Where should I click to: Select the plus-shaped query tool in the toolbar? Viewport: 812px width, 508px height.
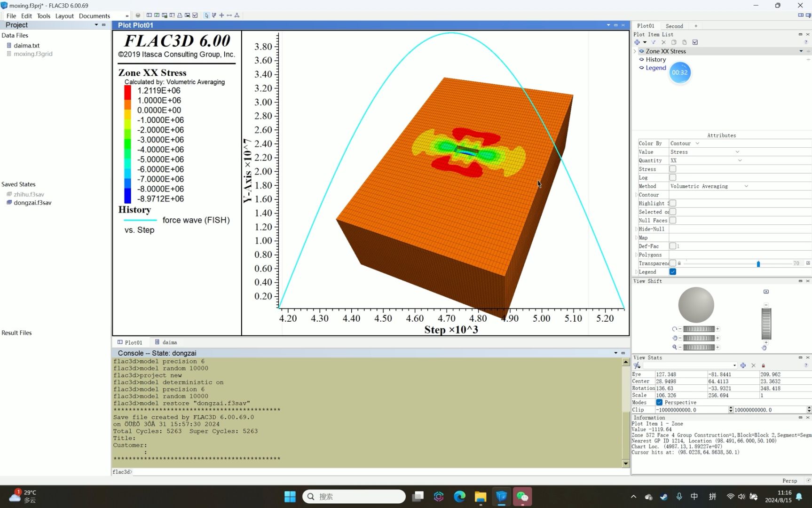tap(221, 16)
